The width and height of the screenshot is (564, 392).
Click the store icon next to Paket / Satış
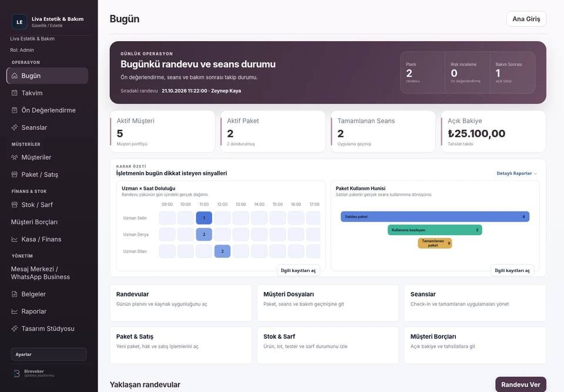14,175
